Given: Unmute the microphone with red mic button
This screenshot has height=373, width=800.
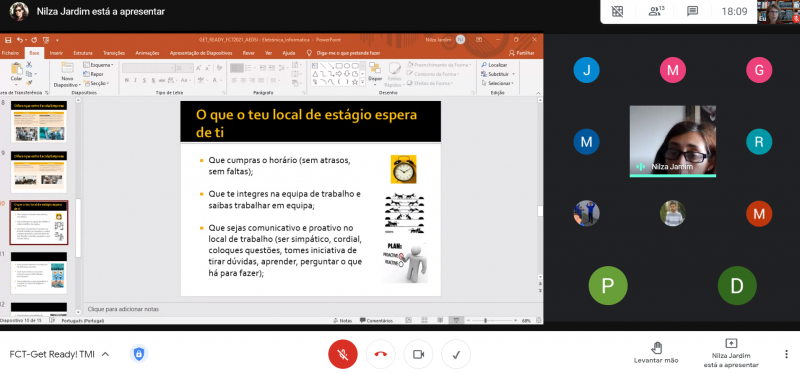Looking at the screenshot, I should (343, 354).
